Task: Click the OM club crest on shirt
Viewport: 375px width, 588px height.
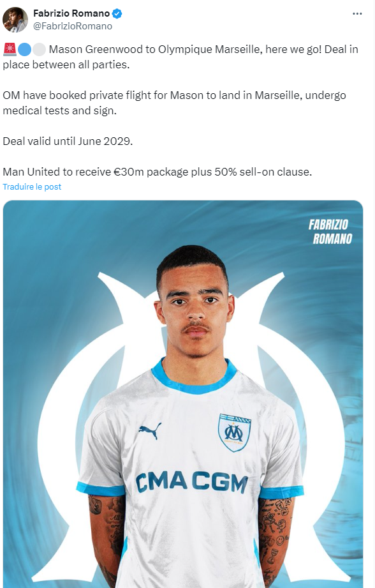Action: pos(235,432)
